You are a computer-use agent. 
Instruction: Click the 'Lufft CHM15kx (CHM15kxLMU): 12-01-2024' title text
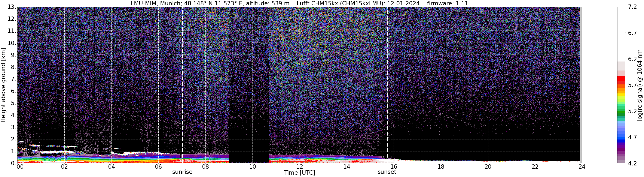pyautogui.click(x=358, y=3)
